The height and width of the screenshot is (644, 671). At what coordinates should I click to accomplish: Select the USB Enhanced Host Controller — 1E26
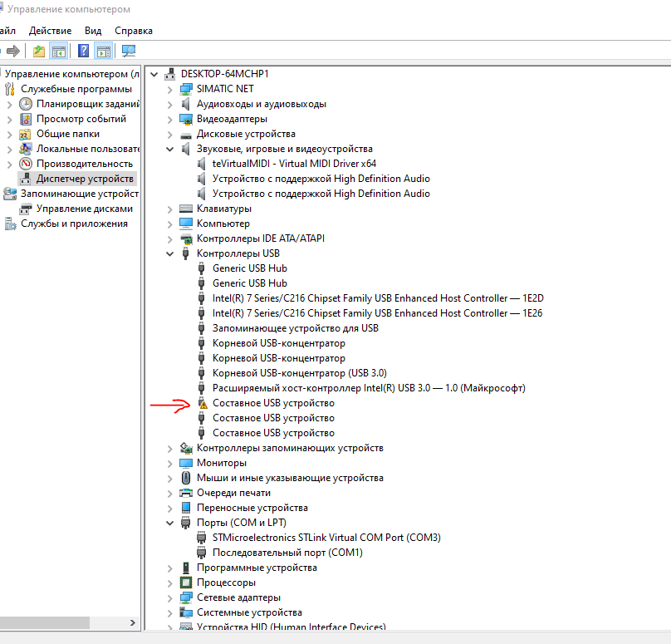377,313
